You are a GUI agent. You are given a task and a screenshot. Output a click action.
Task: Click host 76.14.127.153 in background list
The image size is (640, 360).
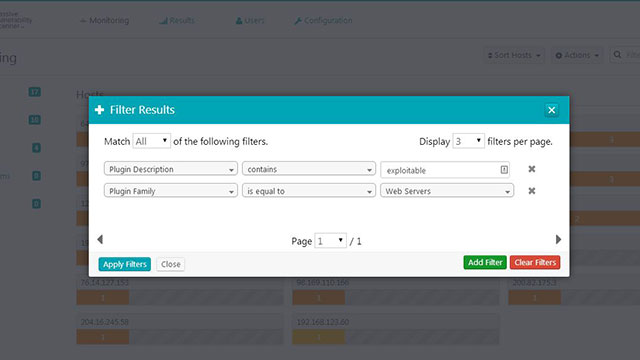coord(104,282)
